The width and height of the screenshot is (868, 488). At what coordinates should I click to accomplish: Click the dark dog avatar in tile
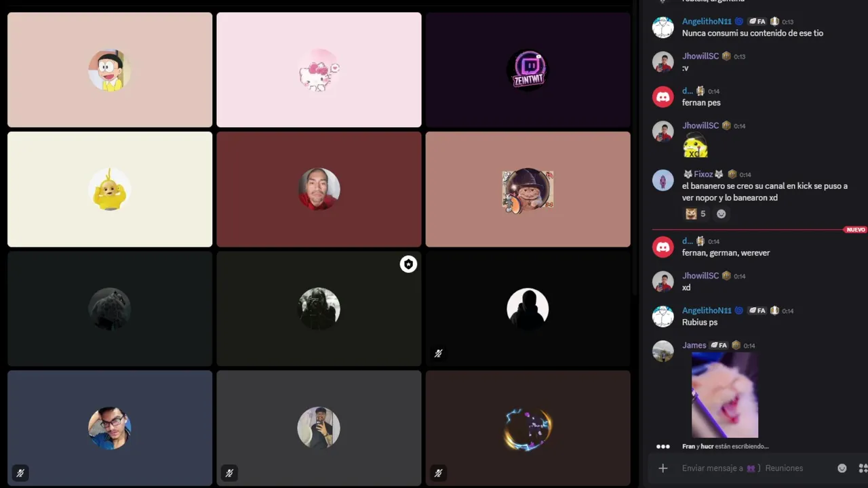110,308
